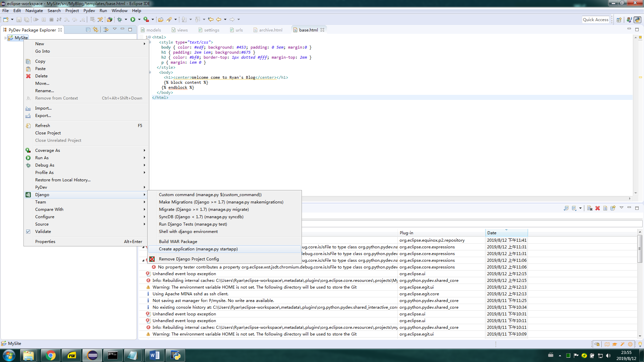Open Eclipse from the Windows taskbar
Viewport: 644px width, 362px height.
click(x=92, y=355)
